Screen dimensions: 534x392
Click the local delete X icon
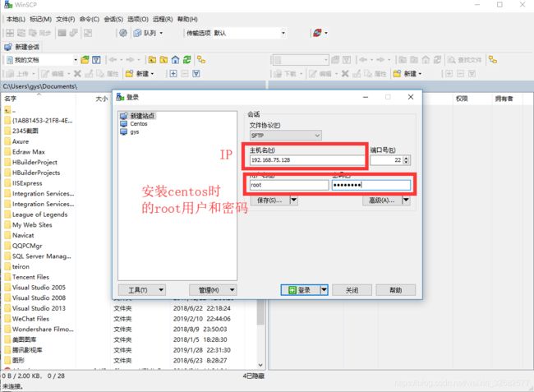77,74
